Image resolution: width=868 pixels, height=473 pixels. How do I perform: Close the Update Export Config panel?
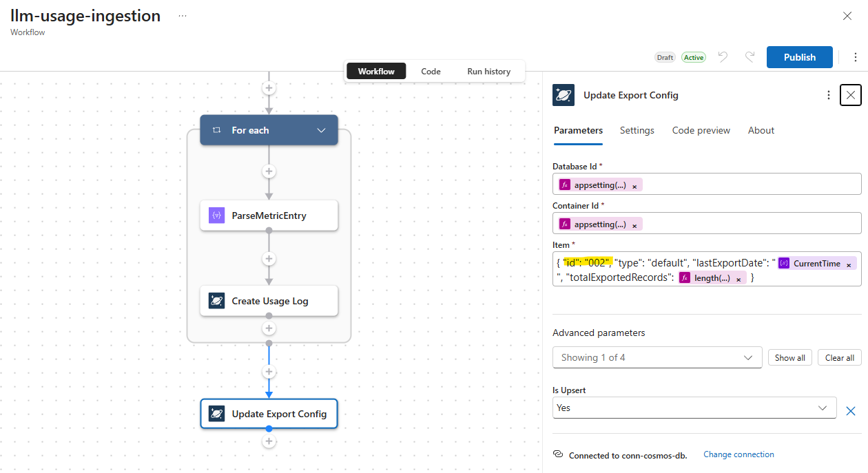pos(851,95)
